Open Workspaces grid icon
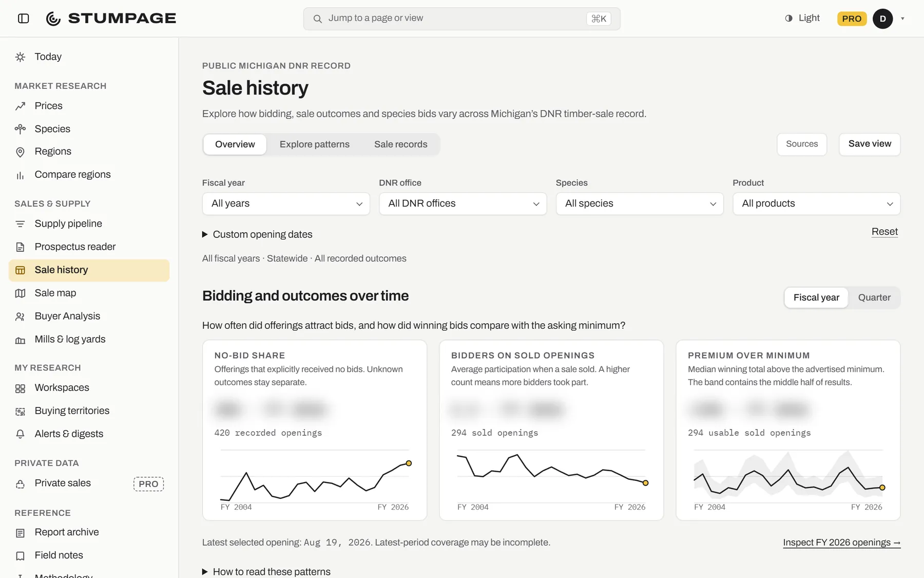924x578 pixels. tap(20, 388)
